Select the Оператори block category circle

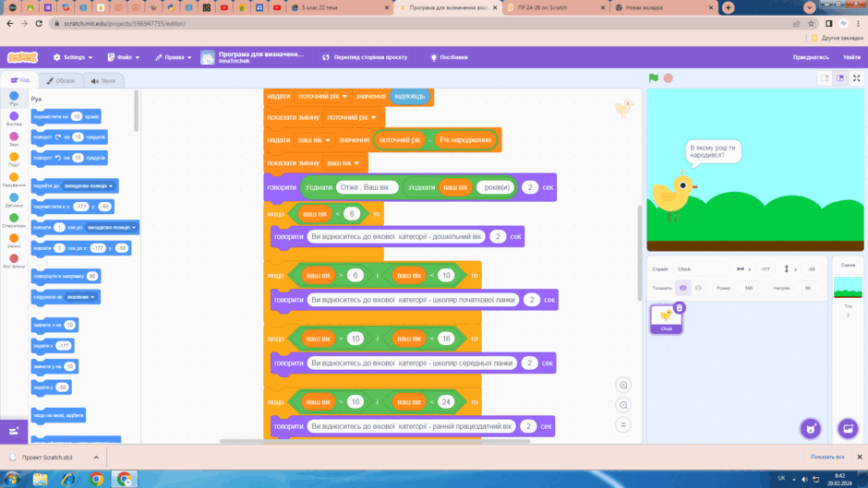tap(14, 218)
